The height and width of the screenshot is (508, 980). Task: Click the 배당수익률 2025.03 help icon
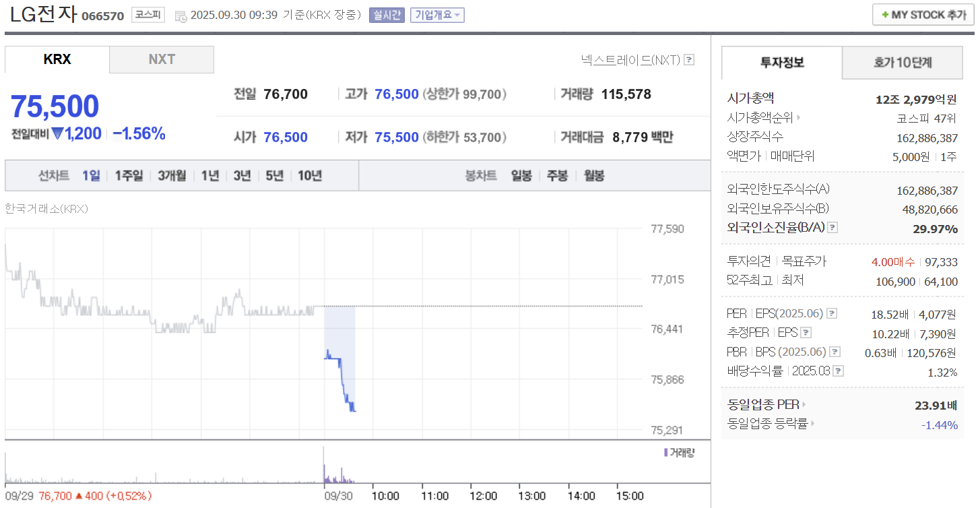click(838, 370)
